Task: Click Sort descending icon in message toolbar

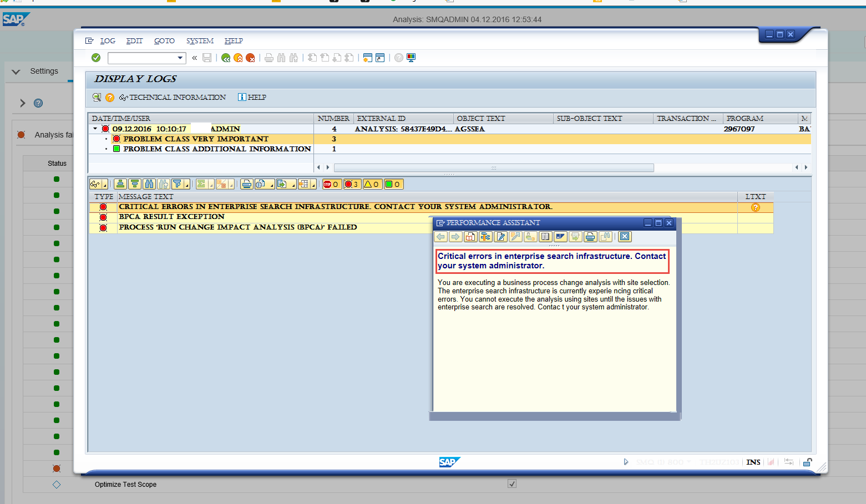Action: click(x=135, y=184)
